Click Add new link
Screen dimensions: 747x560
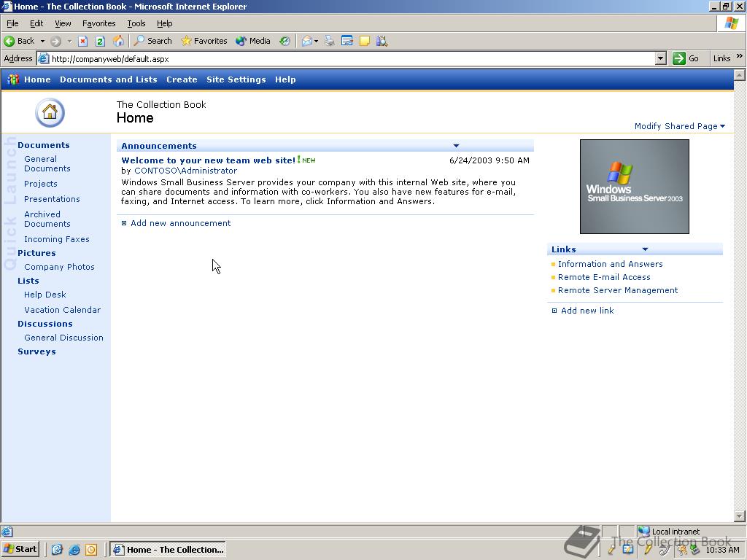(x=587, y=311)
